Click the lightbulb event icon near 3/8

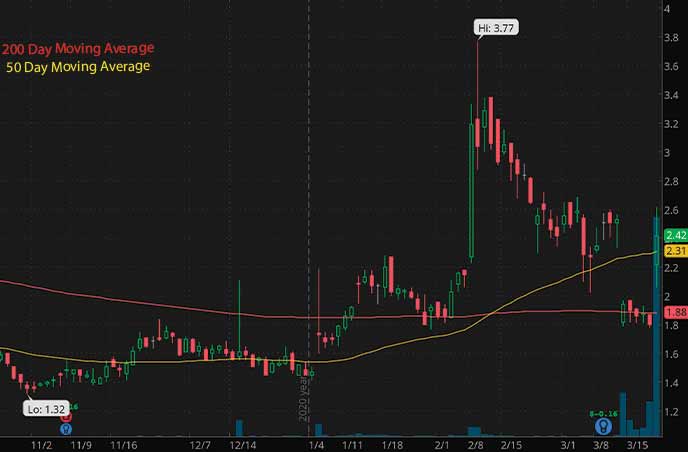603,426
